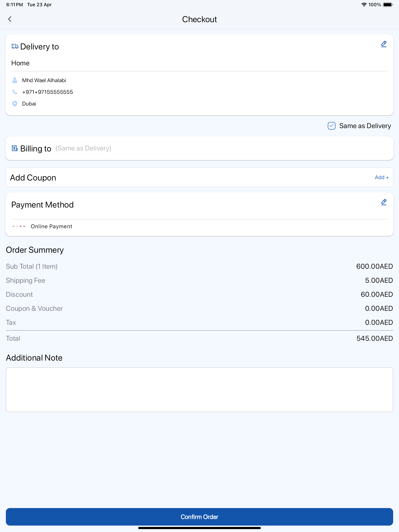Tap the delivery truck icon

click(x=15, y=46)
